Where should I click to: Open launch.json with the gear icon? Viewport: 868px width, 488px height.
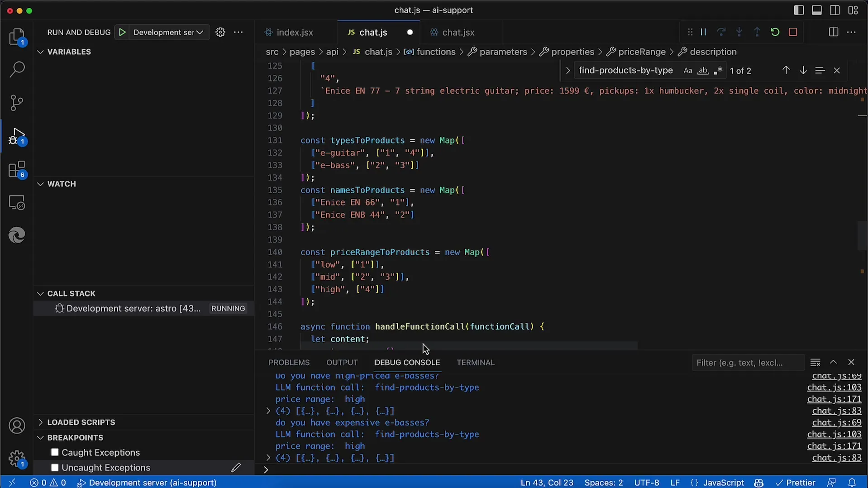(x=220, y=32)
